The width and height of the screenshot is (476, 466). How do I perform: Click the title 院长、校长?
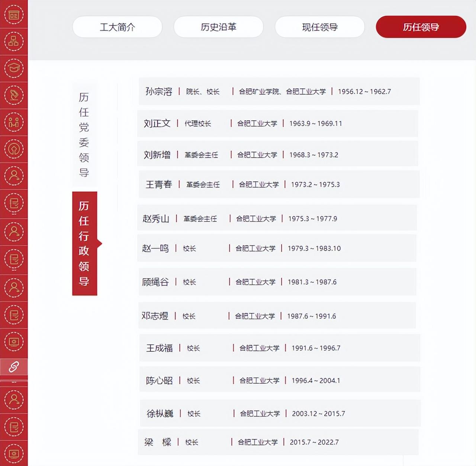203,92
